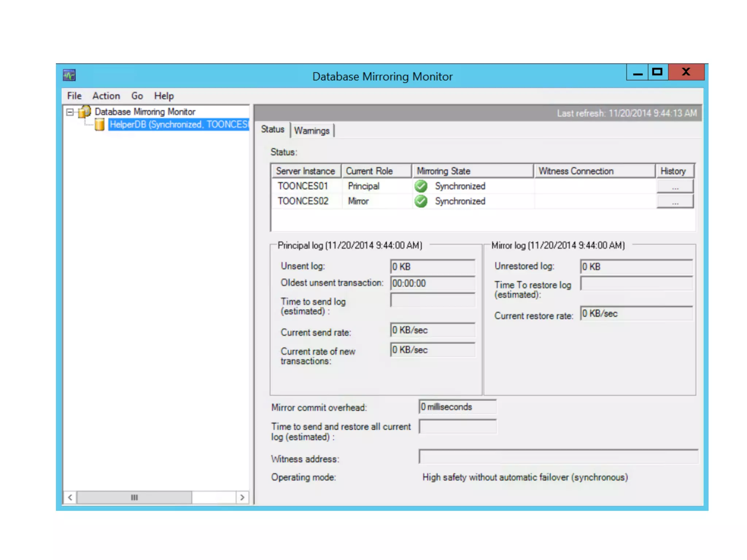This screenshot has width=747, height=560.
Task: Collapse the Database Mirroring Monitor tree node
Action: [x=70, y=112]
